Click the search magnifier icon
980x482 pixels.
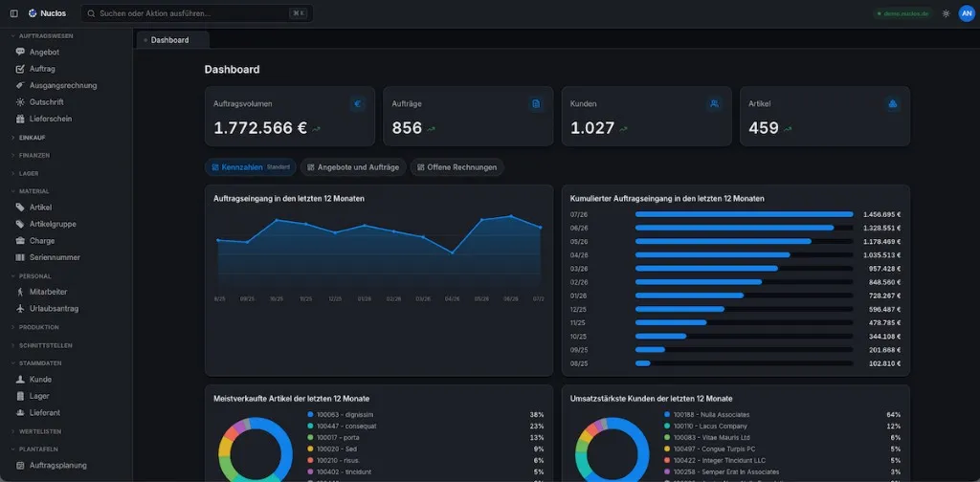[x=91, y=13]
